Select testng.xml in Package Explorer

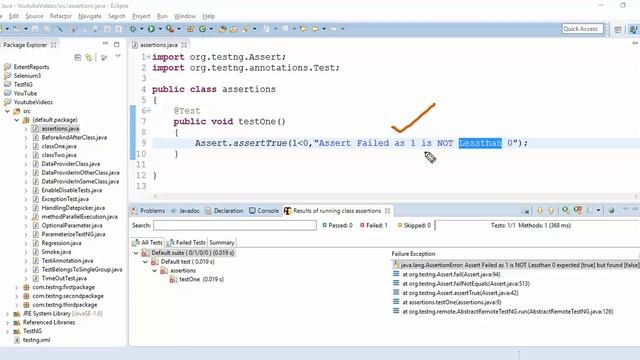[32, 340]
